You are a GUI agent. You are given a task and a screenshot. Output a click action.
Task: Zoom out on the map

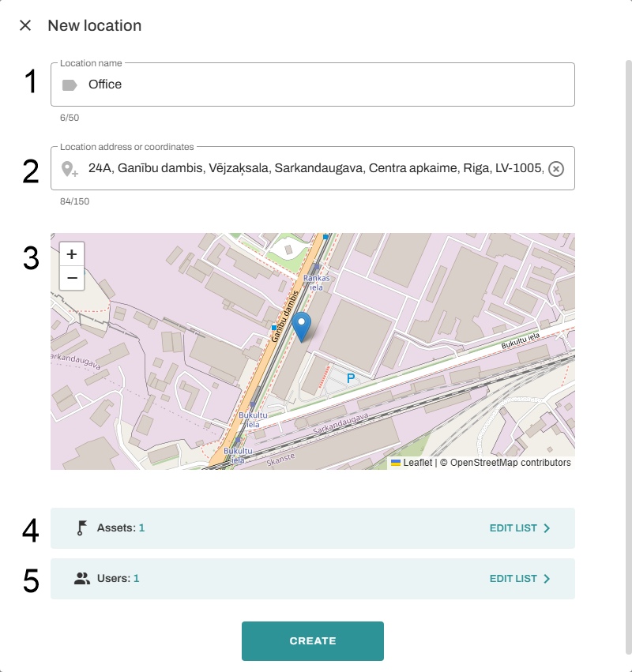click(x=72, y=278)
